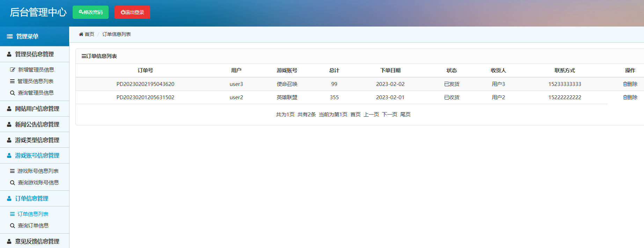644x248 pixels.
Task: Click search icon beside 查询游戏账号信息
Action: coord(12,183)
